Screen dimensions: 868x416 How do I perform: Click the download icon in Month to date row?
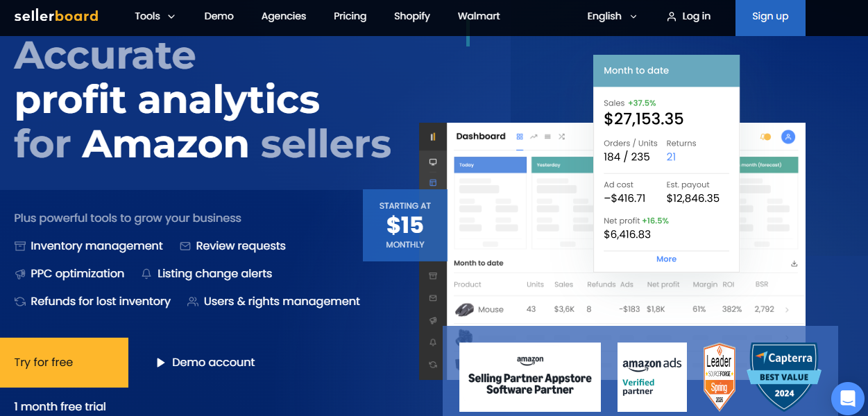(794, 263)
